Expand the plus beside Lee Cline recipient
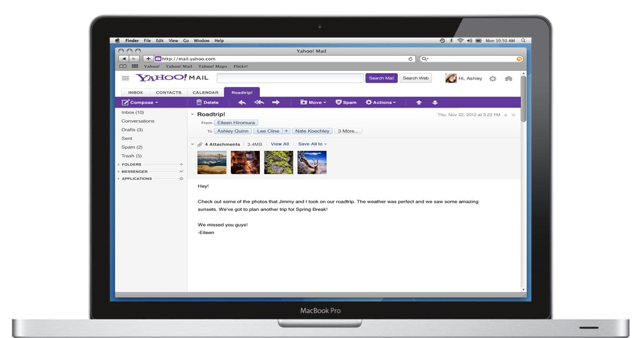 286,131
